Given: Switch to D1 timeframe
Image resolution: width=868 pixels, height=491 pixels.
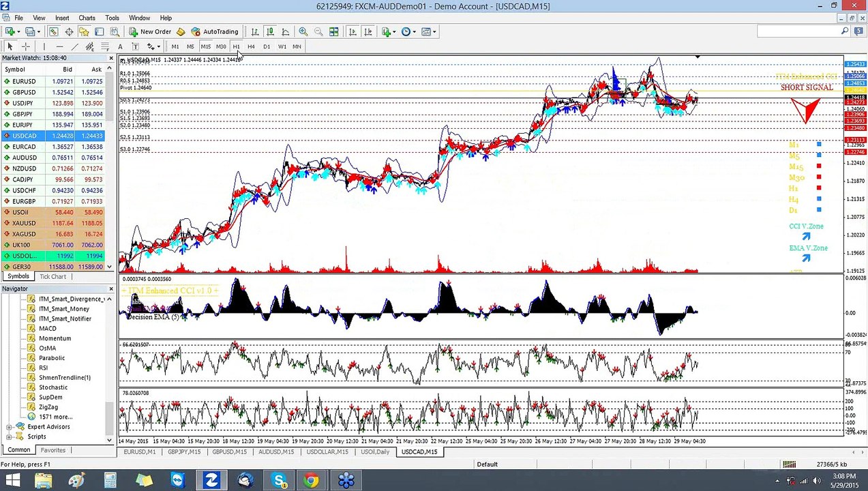Looking at the screenshot, I should click(x=267, y=46).
